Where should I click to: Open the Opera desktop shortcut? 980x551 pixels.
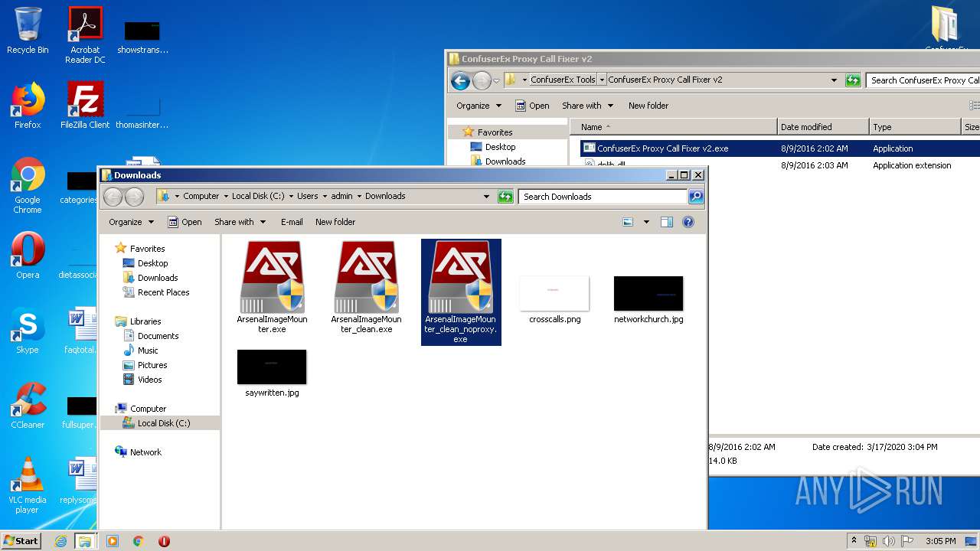(28, 256)
